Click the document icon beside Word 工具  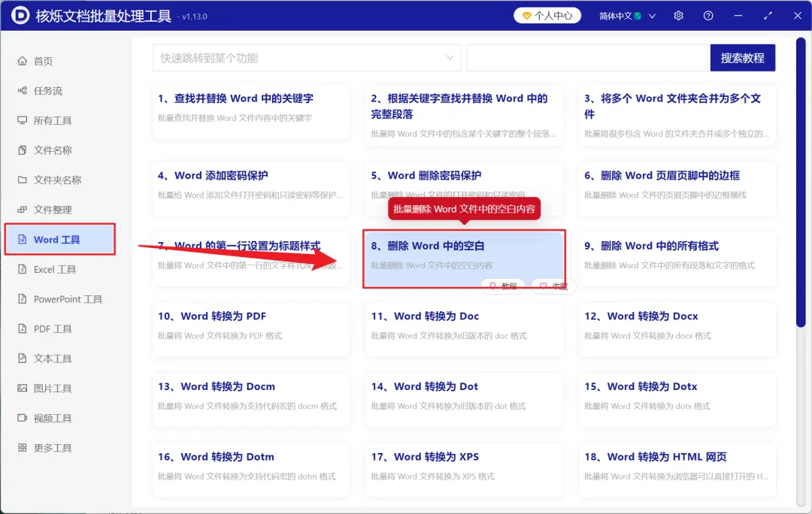tap(23, 240)
